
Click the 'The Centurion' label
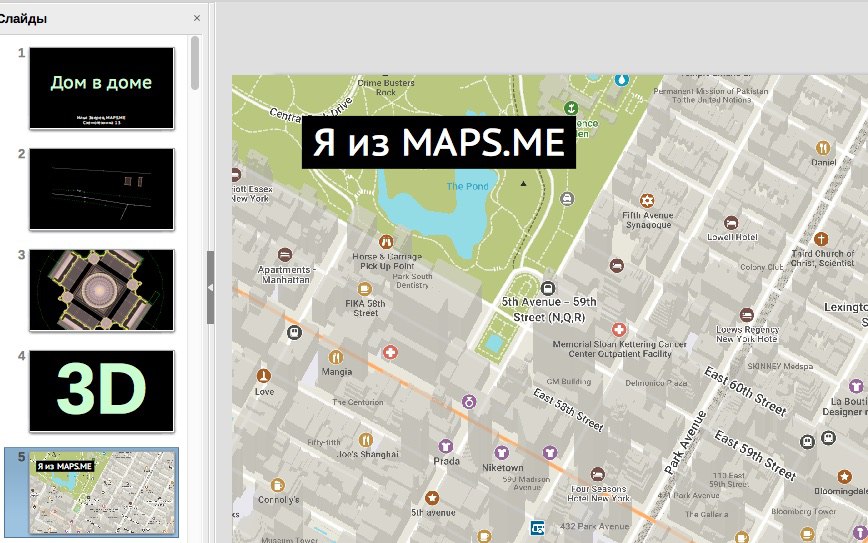358,402
